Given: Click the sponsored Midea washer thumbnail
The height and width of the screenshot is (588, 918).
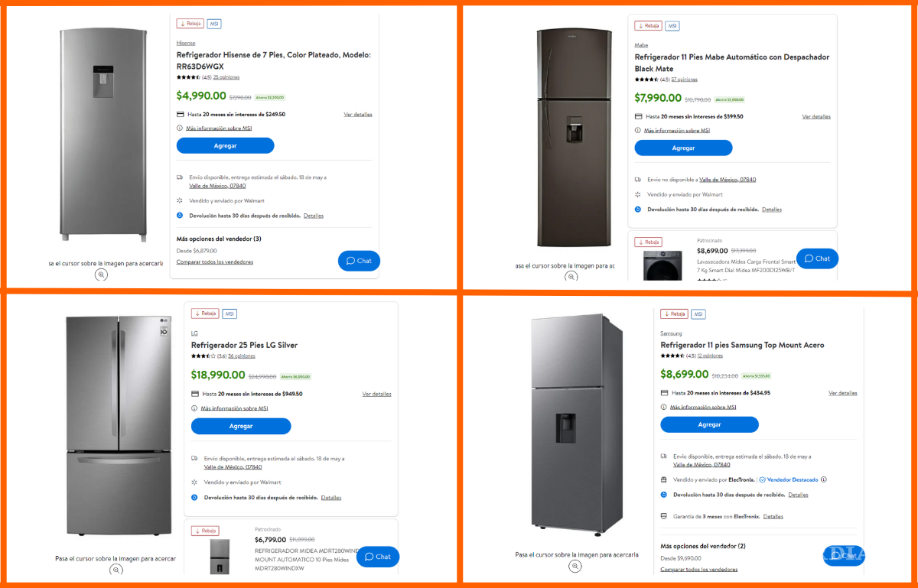Looking at the screenshot, I should [662, 265].
